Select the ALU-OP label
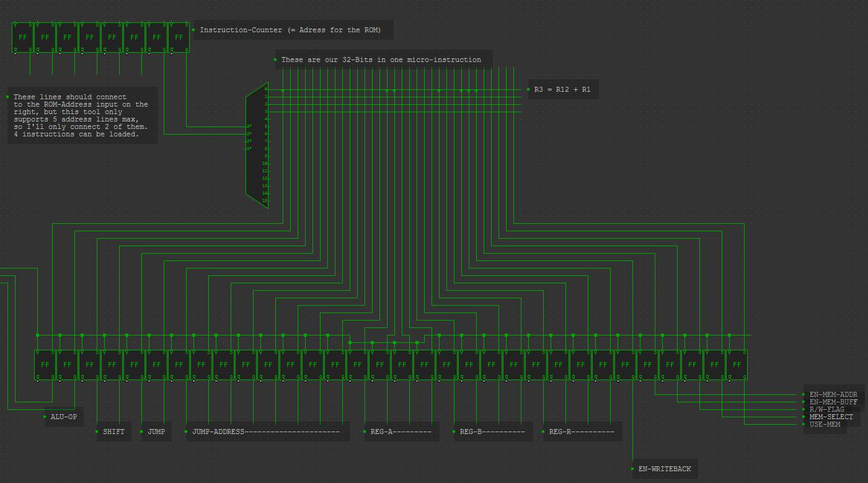The height and width of the screenshot is (483, 868). pos(63,417)
